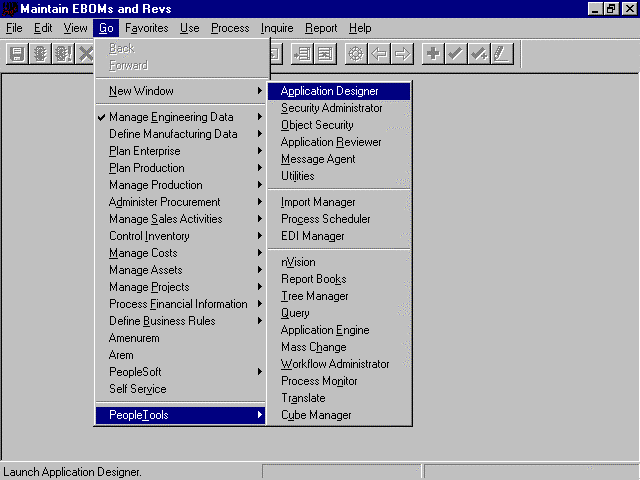This screenshot has width=640, height=480.
Task: Click the right arrow toolbar icon
Action: pos(402,54)
